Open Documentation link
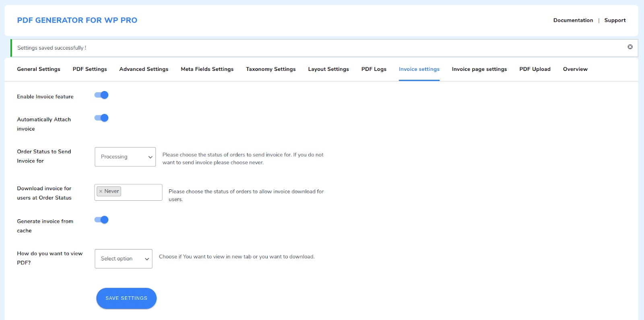 pyautogui.click(x=573, y=20)
